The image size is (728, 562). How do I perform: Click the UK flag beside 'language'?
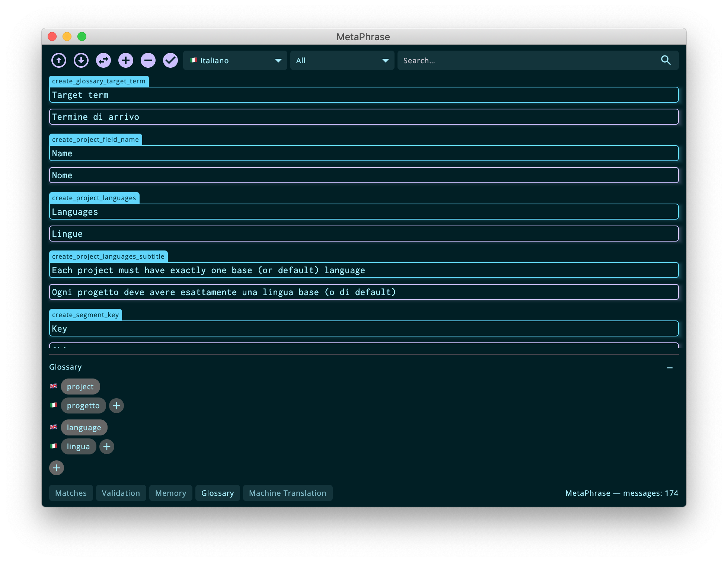(x=54, y=427)
